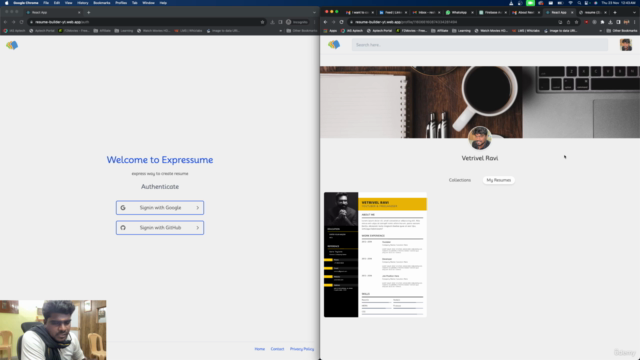
Task: Open the three-dot Chrome menu in the left window
Action: [314, 22]
